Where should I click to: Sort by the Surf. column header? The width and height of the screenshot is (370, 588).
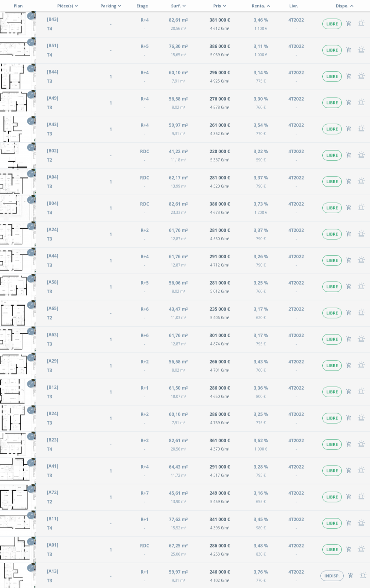178,6
